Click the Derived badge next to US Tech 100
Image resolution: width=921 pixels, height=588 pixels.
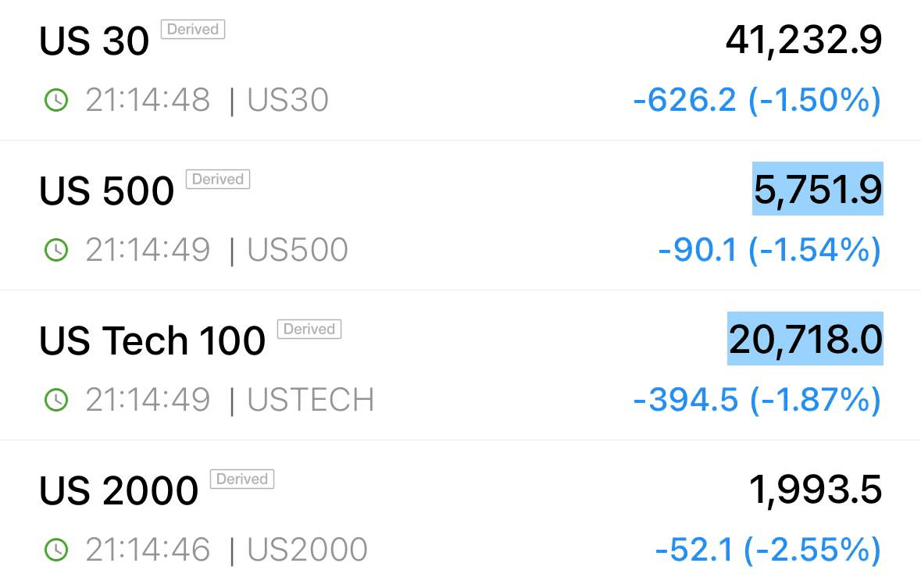[309, 329]
